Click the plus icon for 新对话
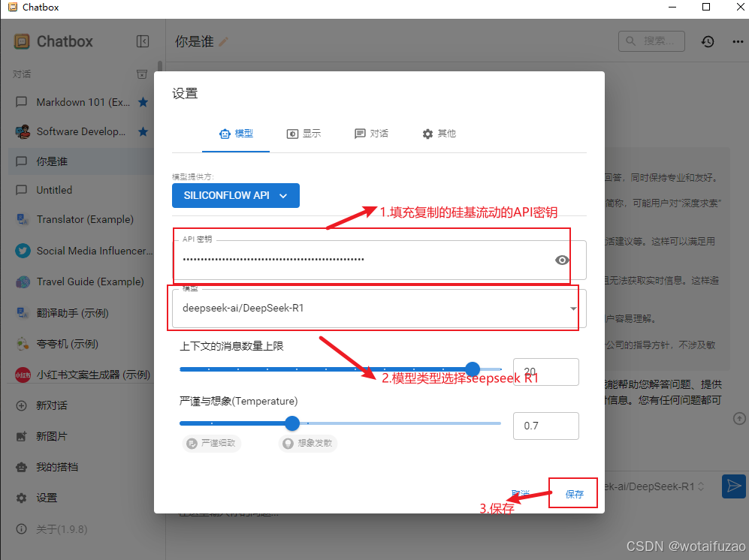Screen dimensions: 749x560 coord(22,406)
